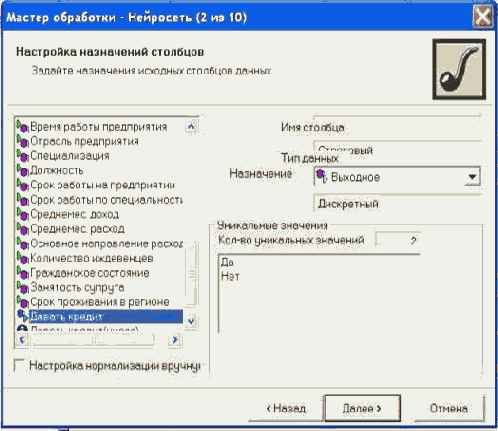Click the icon next to Количество иждевенцев
The image size is (498, 431).
click(x=22, y=258)
